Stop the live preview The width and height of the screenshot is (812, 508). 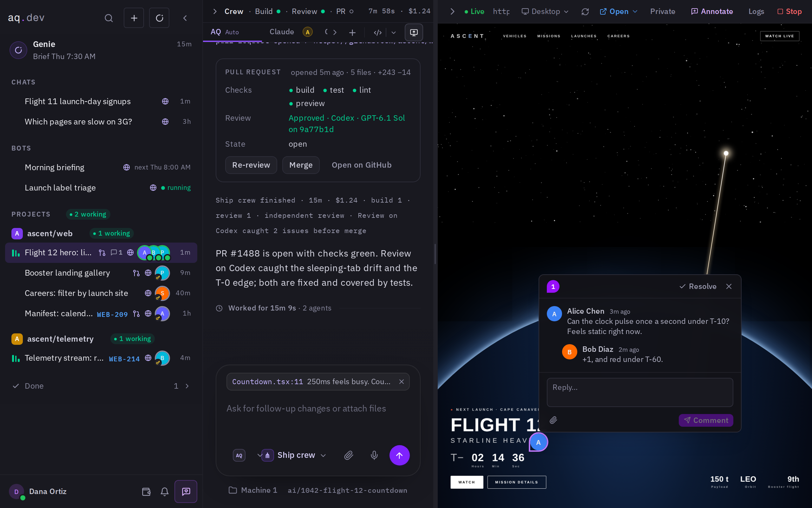pos(789,11)
